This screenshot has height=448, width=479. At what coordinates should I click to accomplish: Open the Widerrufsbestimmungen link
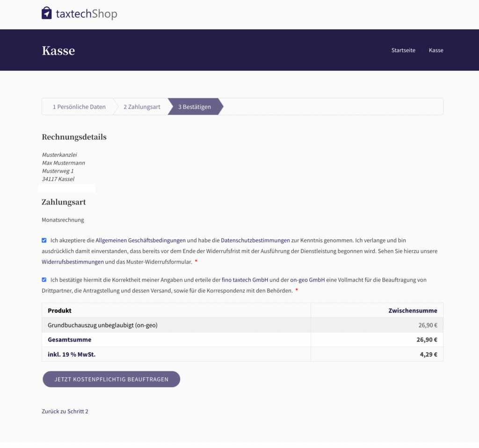coord(73,262)
